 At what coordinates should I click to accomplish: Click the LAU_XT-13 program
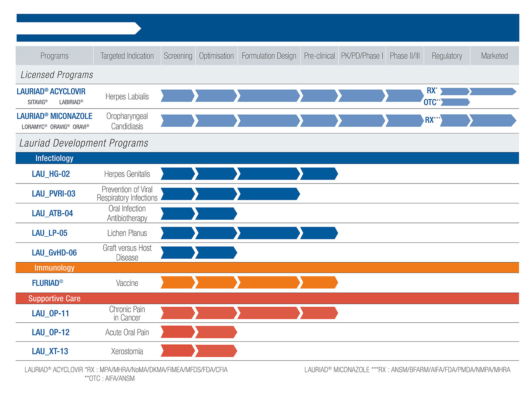coord(50,351)
